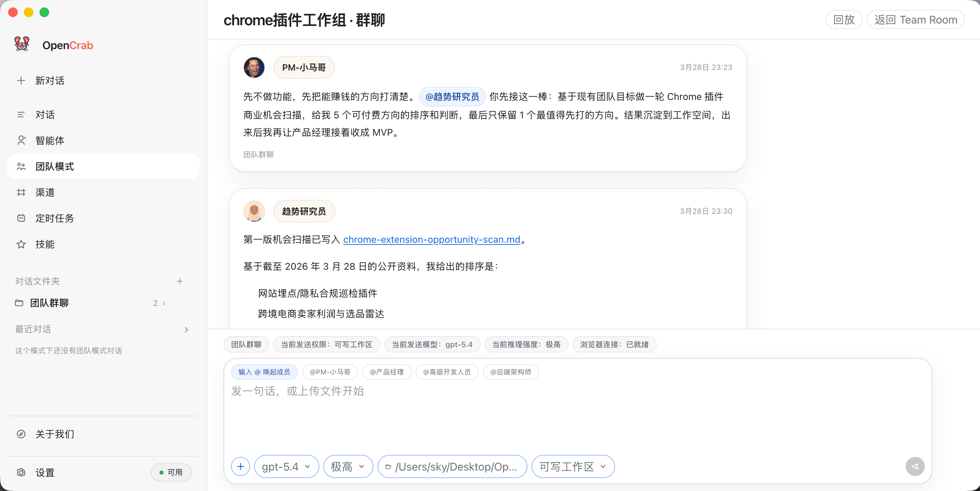Open the gpt-5.4 model dropdown
980x491 pixels.
(286, 466)
